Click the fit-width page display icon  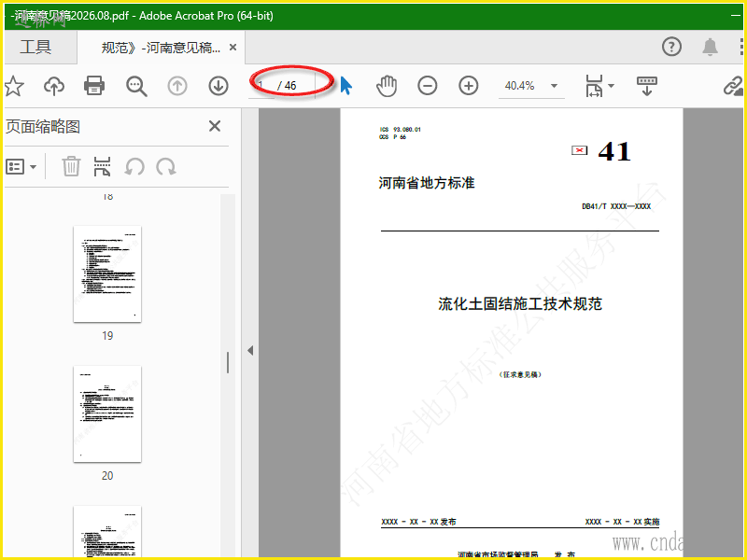594,86
